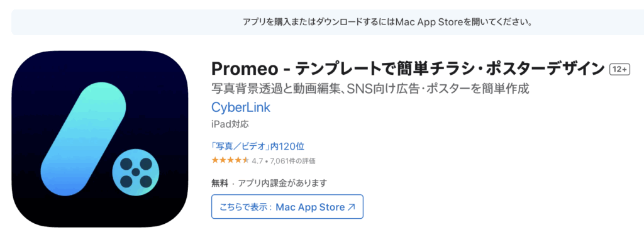This screenshot has width=644, height=232.
Task: Click the 7,061件の評価 ratings count
Action: [x=292, y=161]
